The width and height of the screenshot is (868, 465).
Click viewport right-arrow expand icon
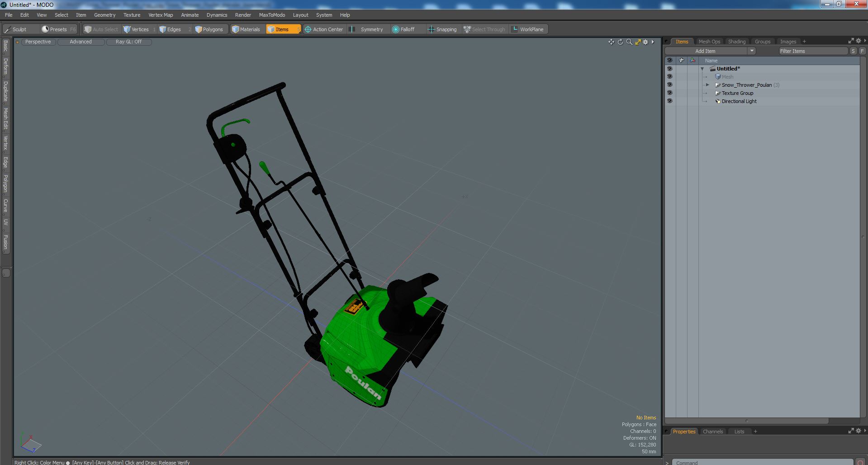[x=653, y=42]
